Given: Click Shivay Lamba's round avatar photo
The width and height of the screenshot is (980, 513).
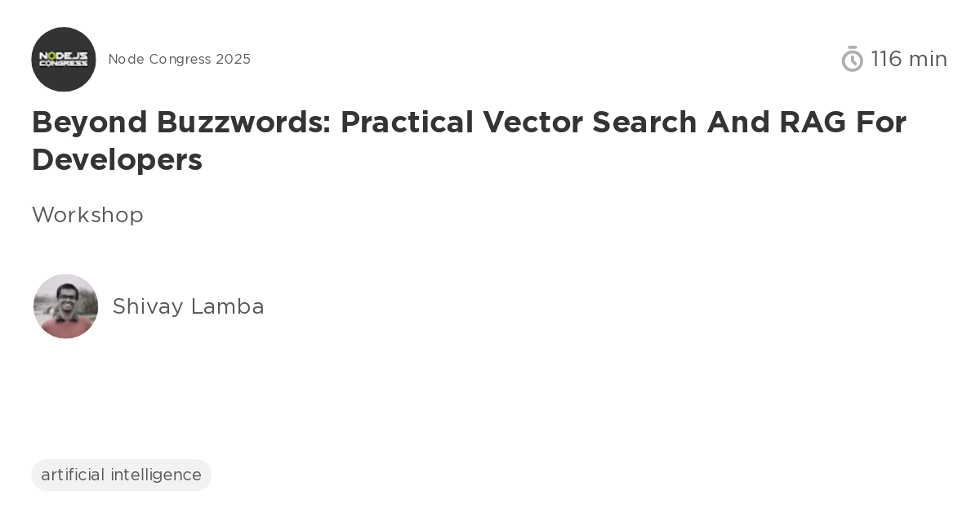Looking at the screenshot, I should (65, 306).
